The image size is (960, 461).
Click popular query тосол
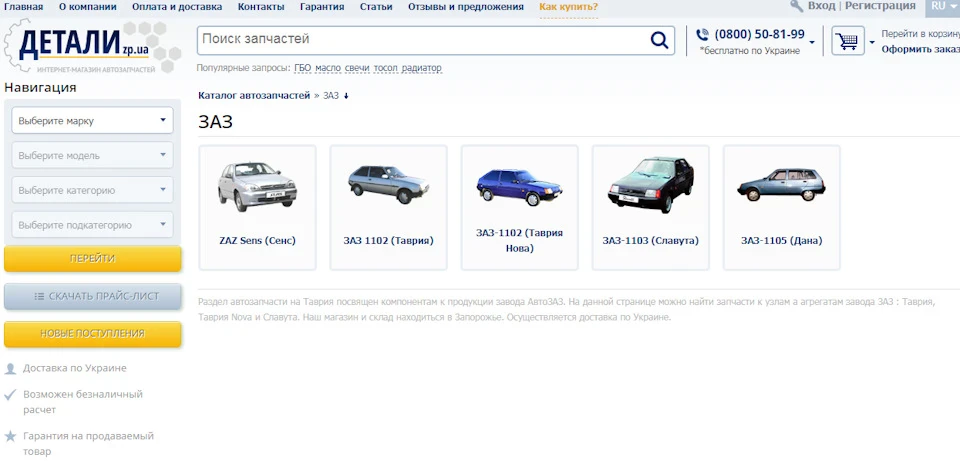386,68
